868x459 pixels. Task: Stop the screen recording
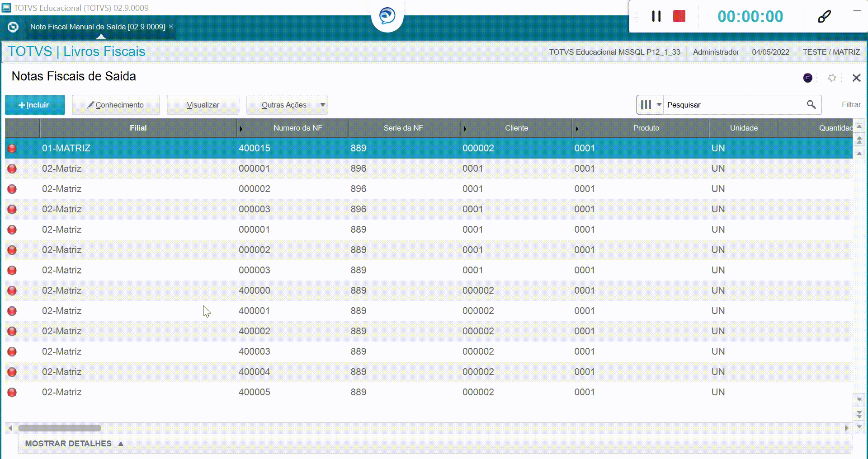pos(679,16)
